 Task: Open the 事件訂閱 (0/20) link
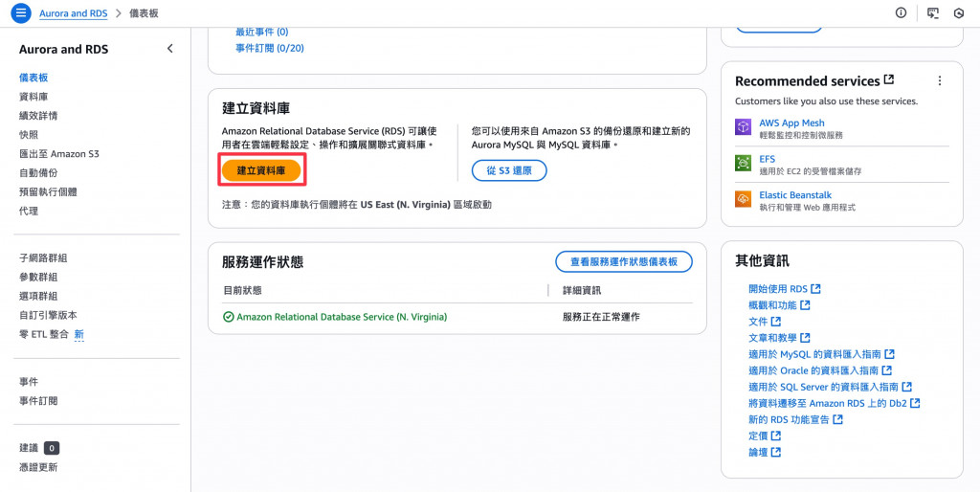point(270,48)
